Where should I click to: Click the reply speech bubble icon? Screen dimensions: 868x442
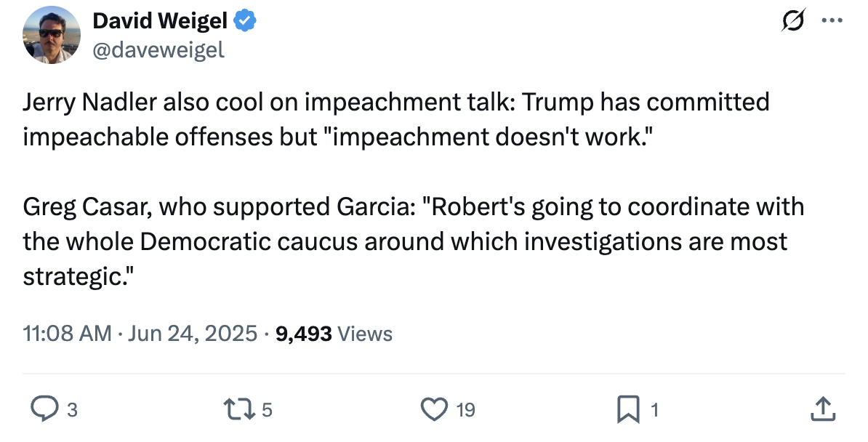pos(45,409)
